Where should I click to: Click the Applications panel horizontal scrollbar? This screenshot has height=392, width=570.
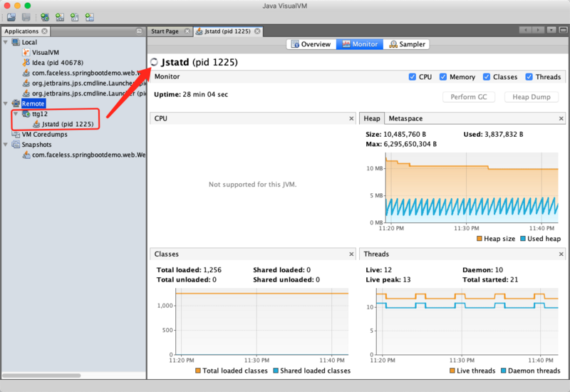[x=41, y=376]
